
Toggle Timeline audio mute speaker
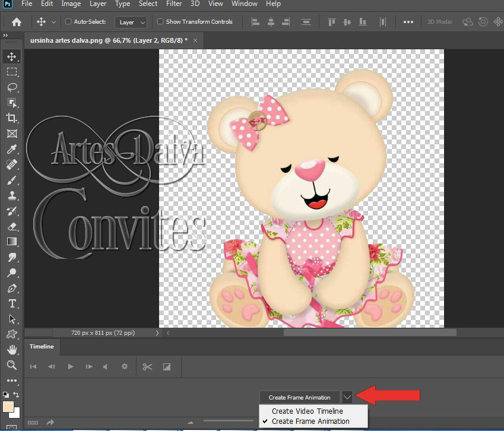point(105,367)
